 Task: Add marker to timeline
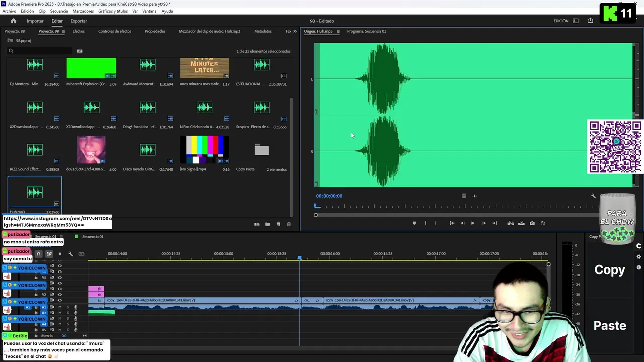60,254
